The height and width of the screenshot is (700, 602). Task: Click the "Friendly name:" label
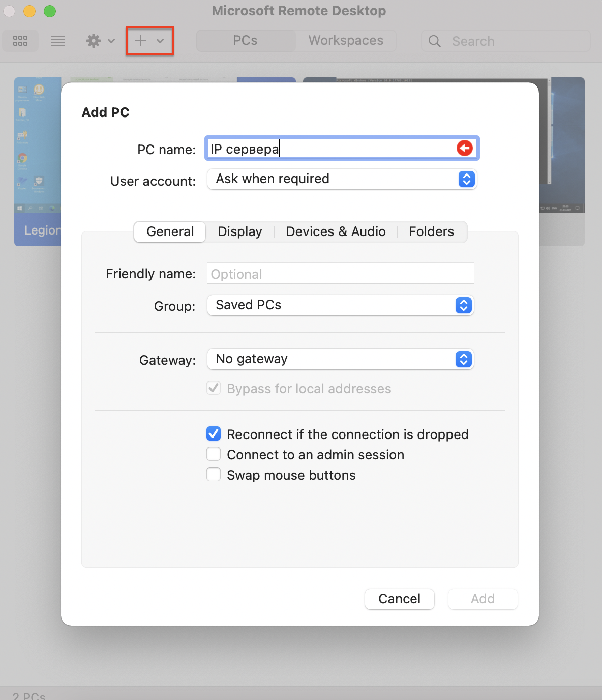[151, 274]
